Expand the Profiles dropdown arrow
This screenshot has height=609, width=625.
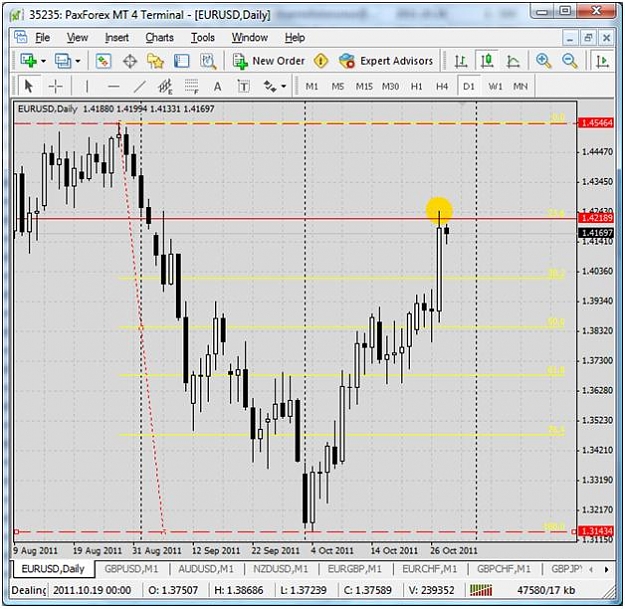coord(78,61)
